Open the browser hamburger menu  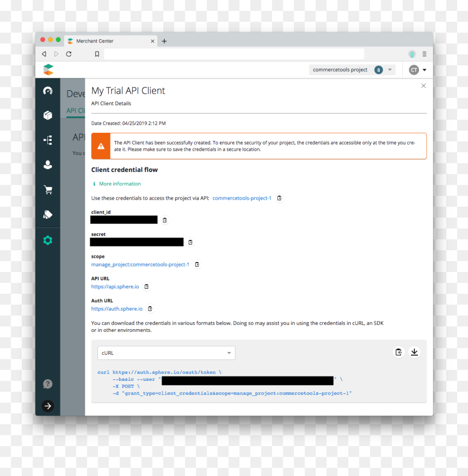pyautogui.click(x=424, y=54)
